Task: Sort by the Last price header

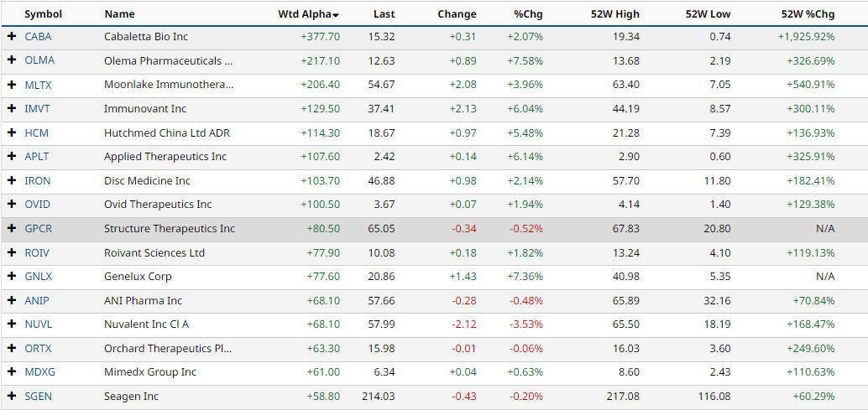Action: [x=384, y=14]
